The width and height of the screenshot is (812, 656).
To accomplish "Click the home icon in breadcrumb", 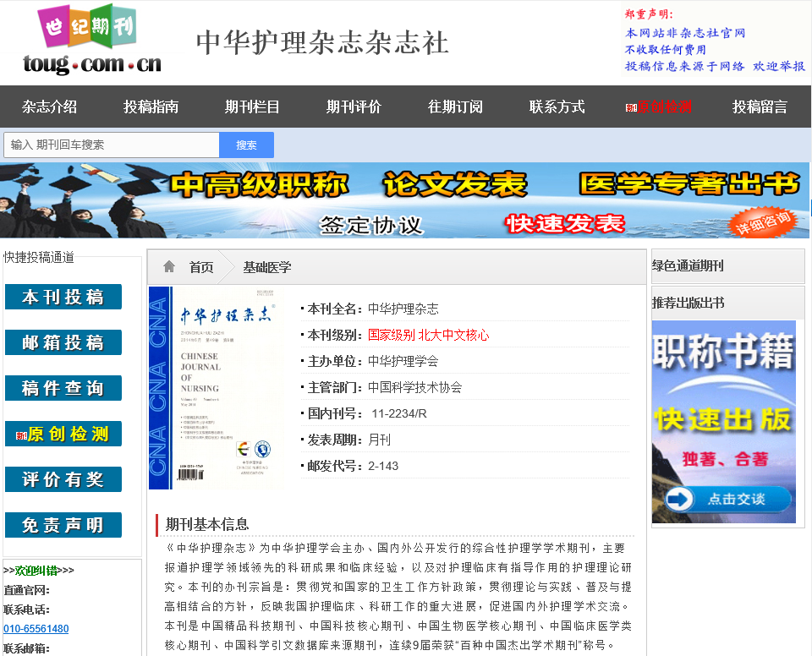I will coord(169,266).
